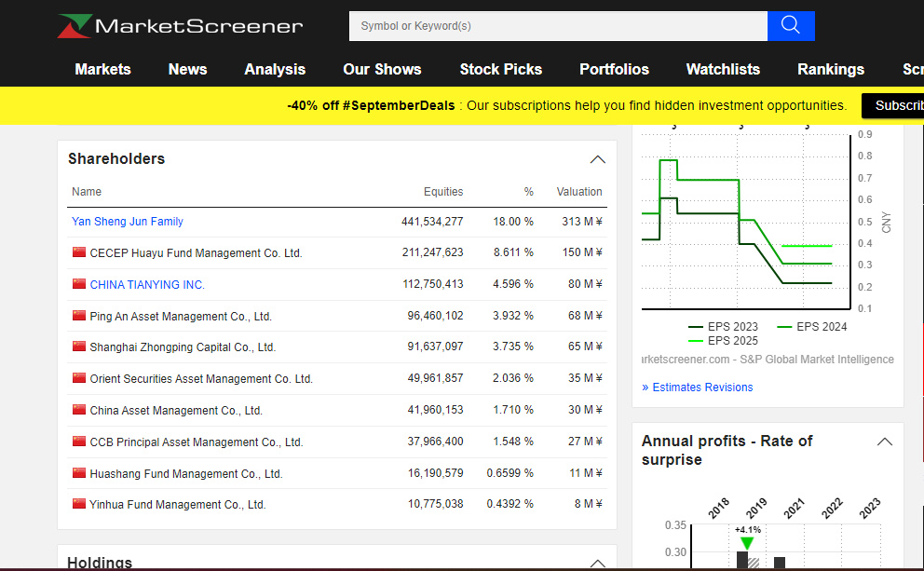The image size is (924, 571).
Task: Click the Subscribe button in yellow banner
Action: [x=892, y=105]
